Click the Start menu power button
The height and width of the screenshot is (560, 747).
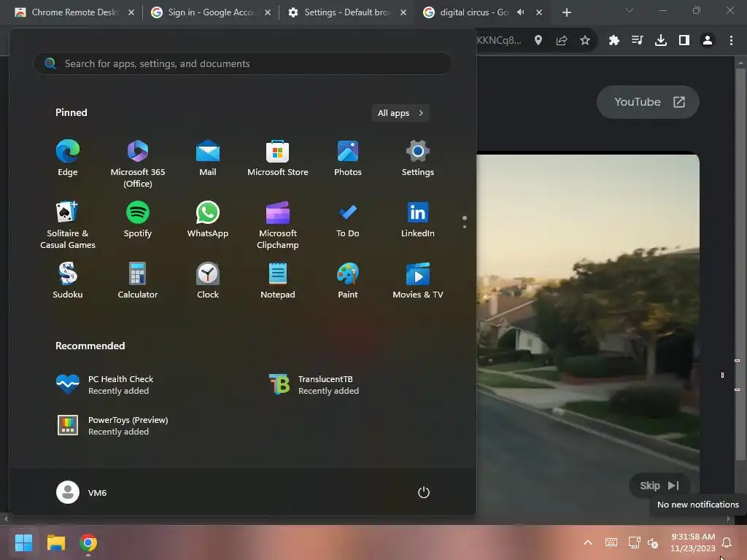pos(424,492)
